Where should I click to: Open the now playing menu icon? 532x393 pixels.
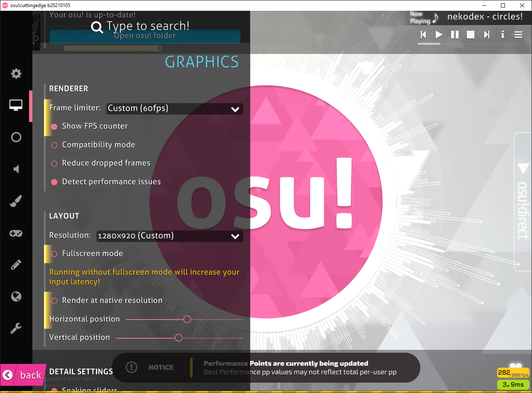click(518, 35)
